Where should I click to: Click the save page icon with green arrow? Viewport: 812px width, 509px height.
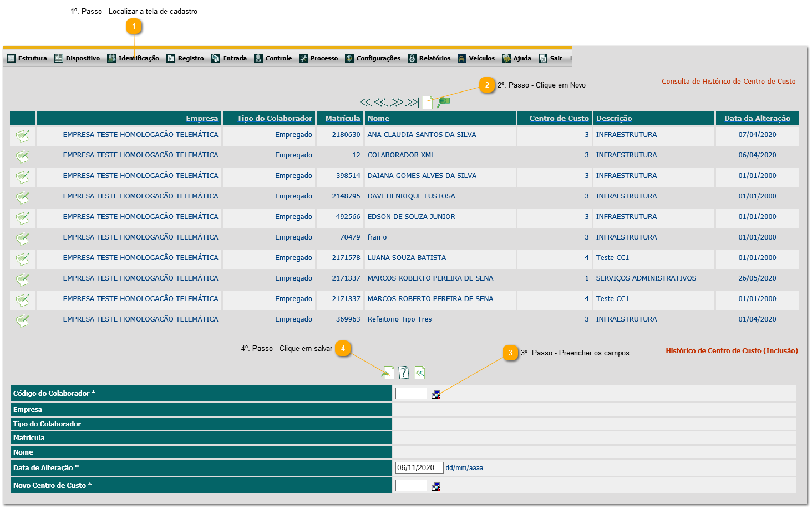(x=388, y=373)
